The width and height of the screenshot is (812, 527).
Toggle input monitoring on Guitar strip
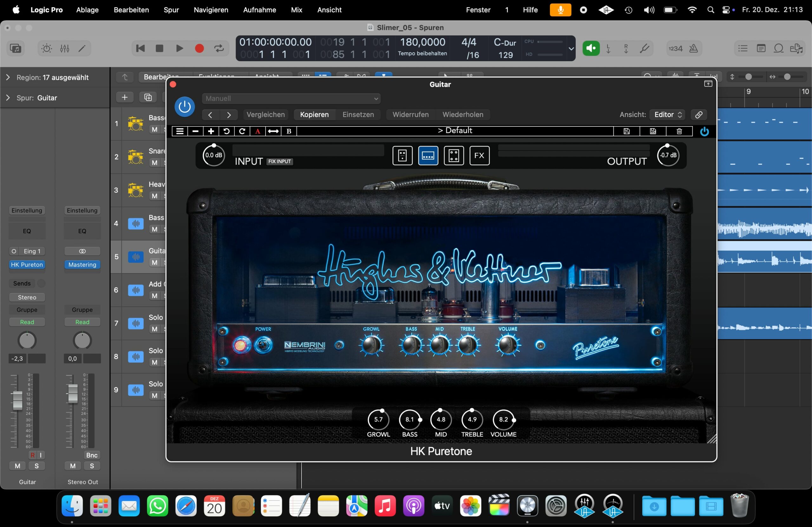pos(41,455)
